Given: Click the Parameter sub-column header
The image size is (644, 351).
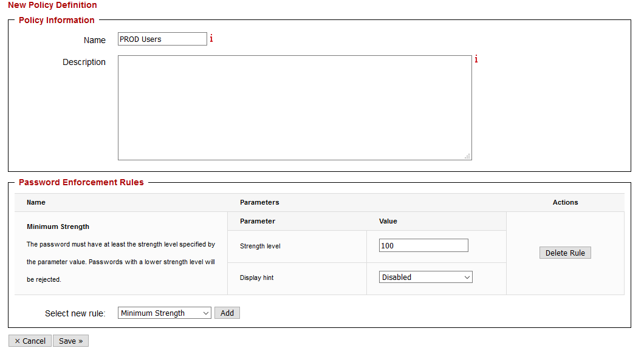Looking at the screenshot, I should (x=258, y=221).
